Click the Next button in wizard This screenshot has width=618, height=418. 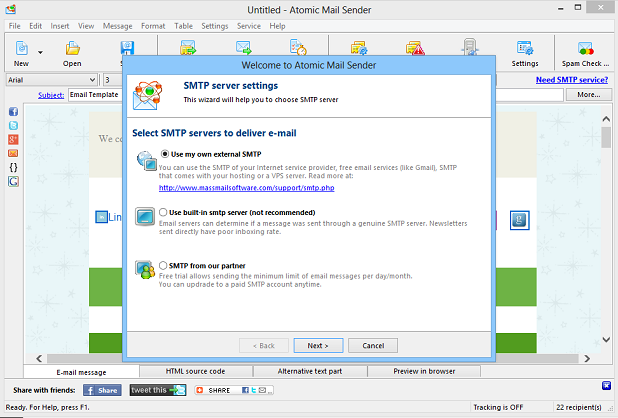coord(318,346)
